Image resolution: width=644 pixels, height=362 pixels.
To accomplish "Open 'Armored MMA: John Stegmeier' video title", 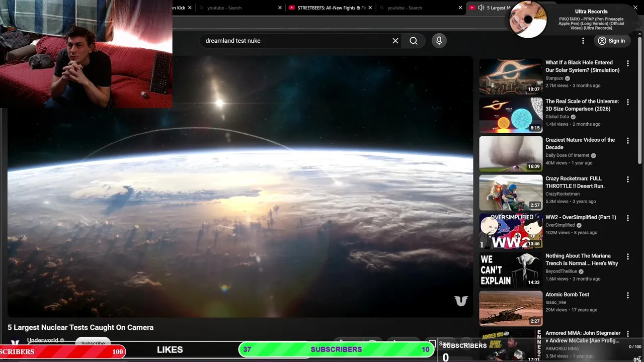I will pos(583,337).
